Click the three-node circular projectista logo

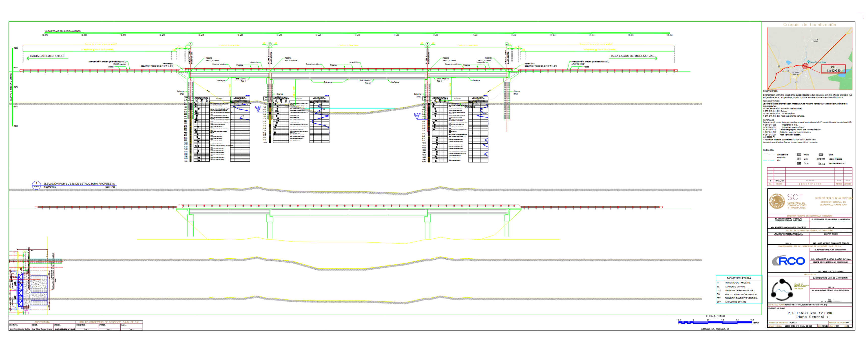pos(782,290)
